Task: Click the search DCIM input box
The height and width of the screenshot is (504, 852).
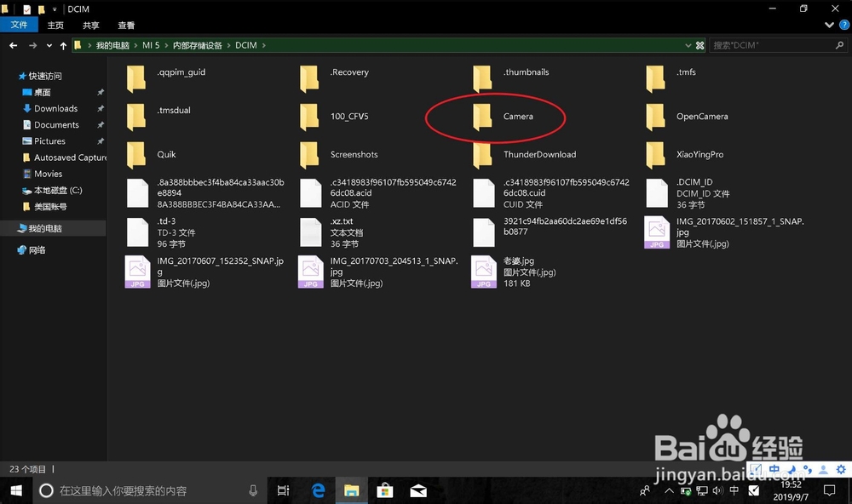Action: [x=778, y=46]
